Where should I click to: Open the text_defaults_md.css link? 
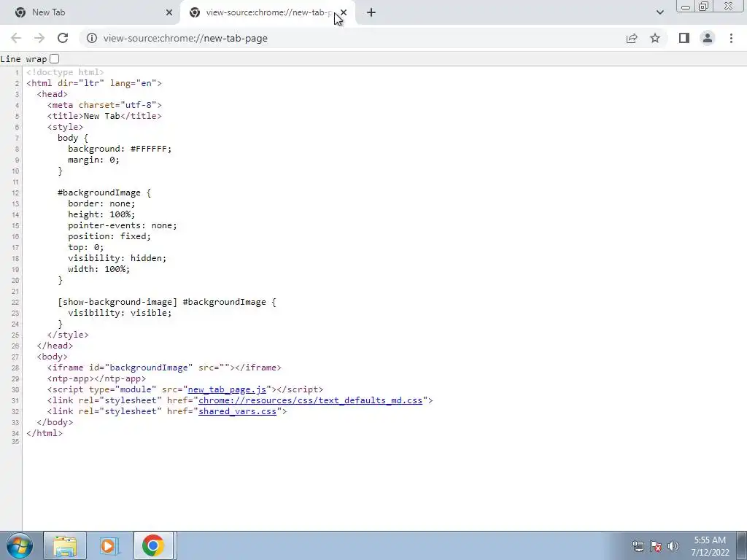pos(310,400)
